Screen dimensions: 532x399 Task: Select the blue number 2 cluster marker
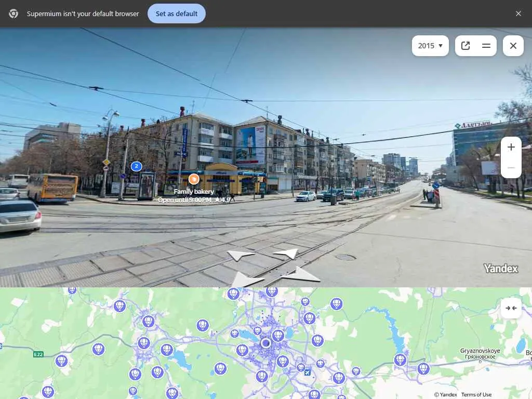(137, 166)
